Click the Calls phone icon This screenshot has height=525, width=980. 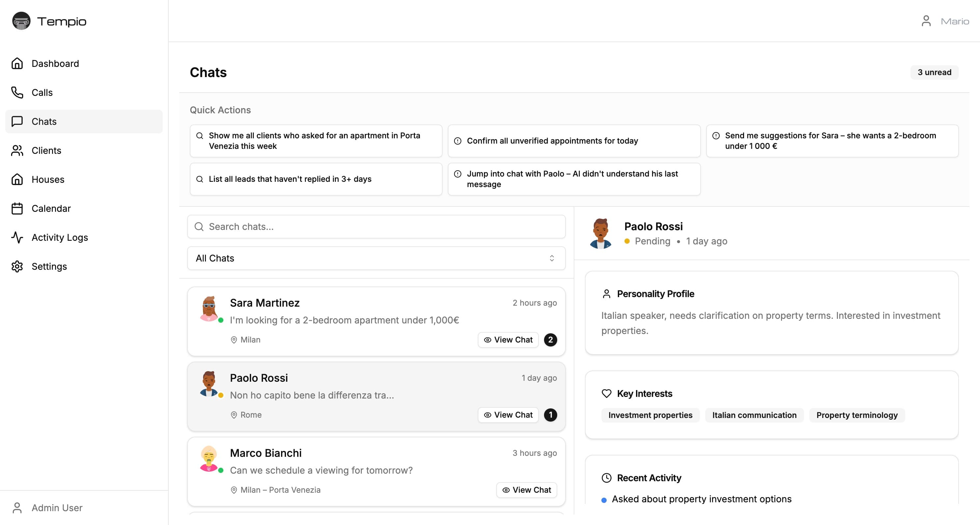click(x=17, y=92)
